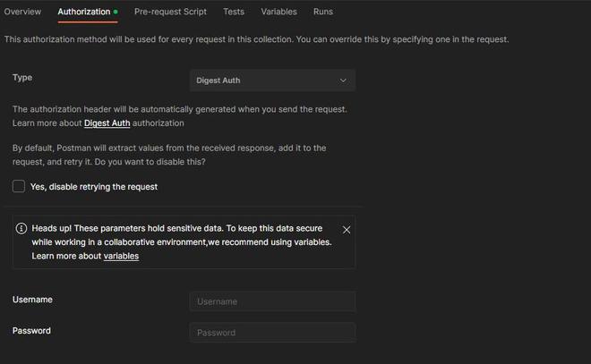Open the Digest Auth type dropdown
The width and height of the screenshot is (591, 364).
[272, 80]
